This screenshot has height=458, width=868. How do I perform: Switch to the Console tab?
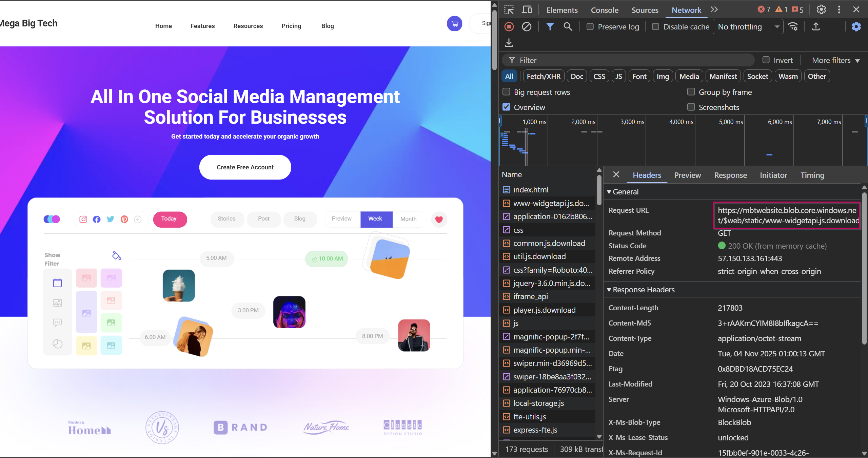pyautogui.click(x=605, y=10)
